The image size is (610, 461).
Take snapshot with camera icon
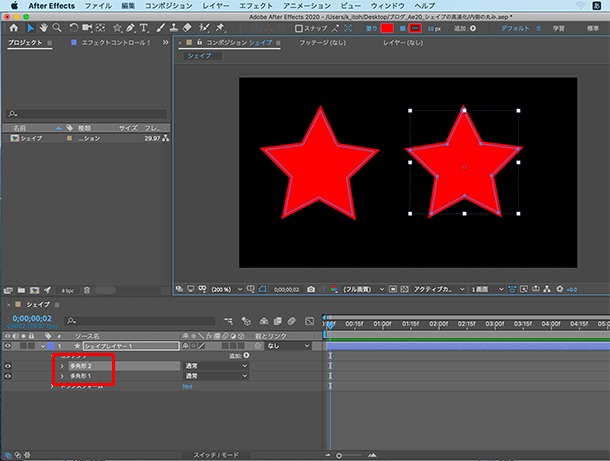311,289
